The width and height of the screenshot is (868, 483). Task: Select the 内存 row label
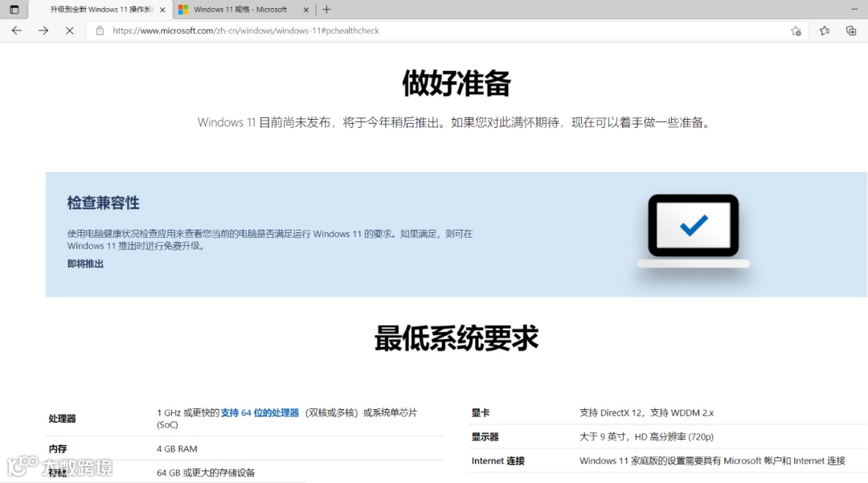click(x=58, y=448)
